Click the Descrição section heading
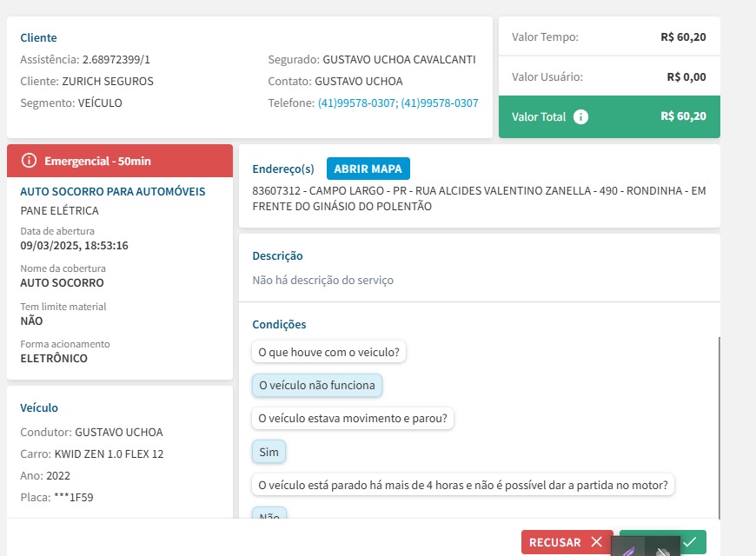 (278, 256)
